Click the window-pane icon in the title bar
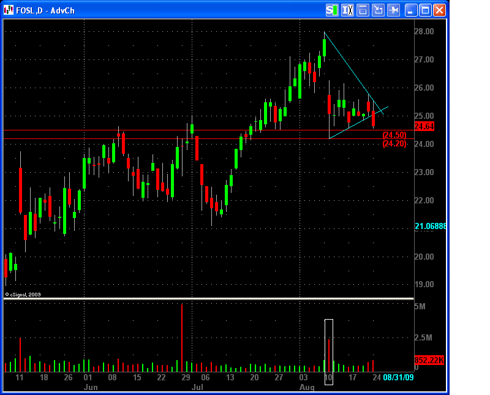The width and height of the screenshot is (490, 395). [363, 10]
